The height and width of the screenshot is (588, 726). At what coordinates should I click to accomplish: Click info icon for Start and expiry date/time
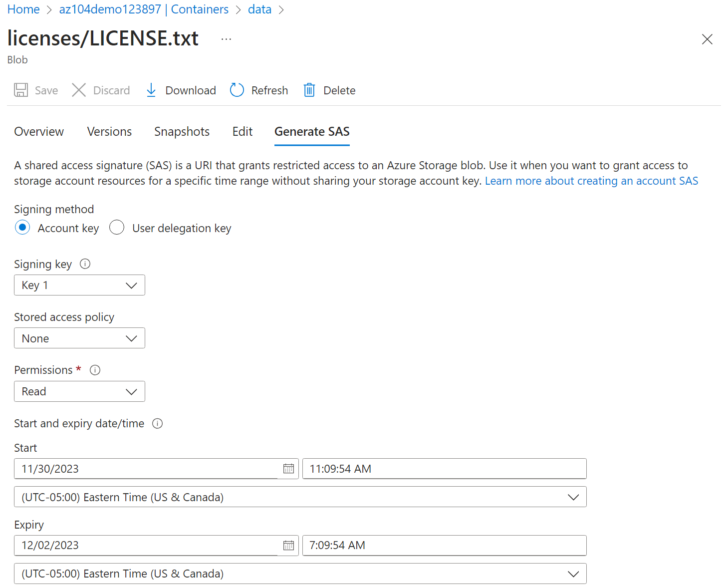158,423
